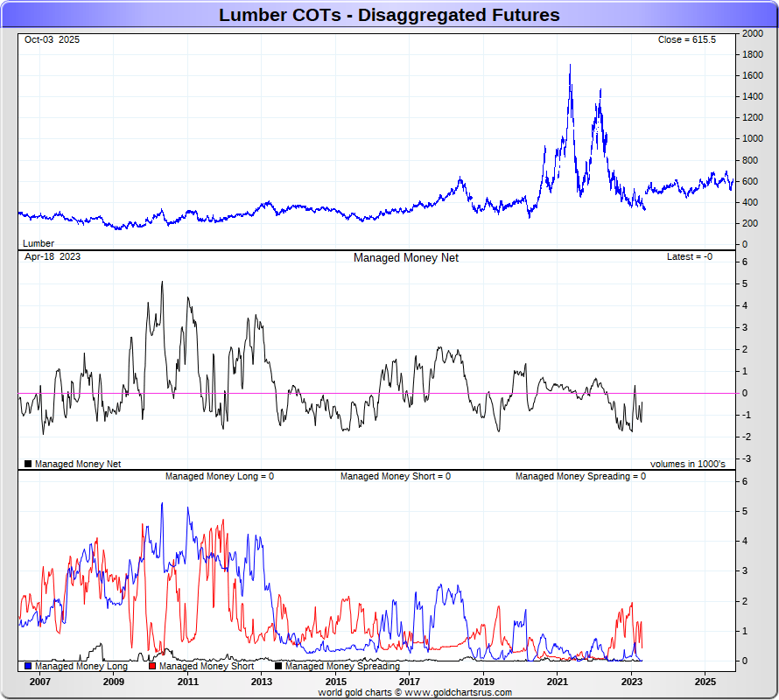The image size is (779, 700).
Task: Click the 'Oct-03 2025' date label
Action: pos(52,39)
